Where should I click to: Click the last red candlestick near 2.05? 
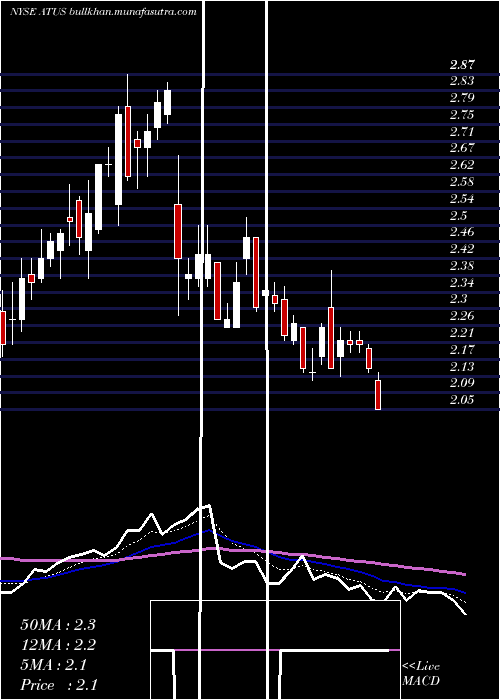pos(378,395)
